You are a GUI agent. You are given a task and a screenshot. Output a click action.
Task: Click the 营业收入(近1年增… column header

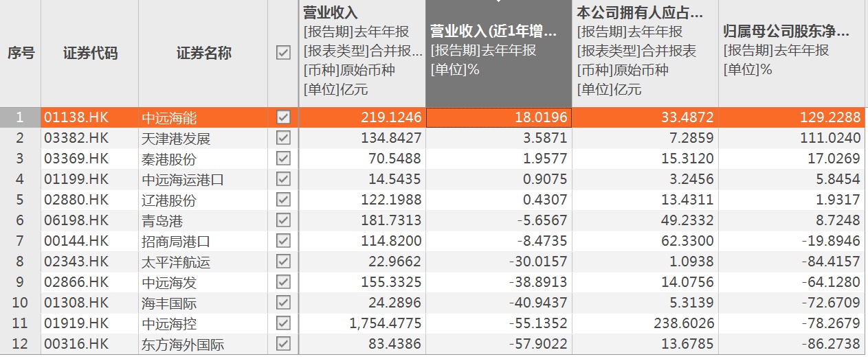point(499,53)
